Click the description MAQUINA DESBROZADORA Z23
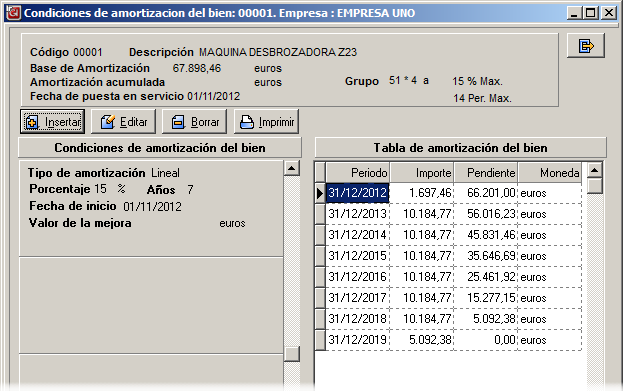The height and width of the screenshot is (391, 623). 278,52
